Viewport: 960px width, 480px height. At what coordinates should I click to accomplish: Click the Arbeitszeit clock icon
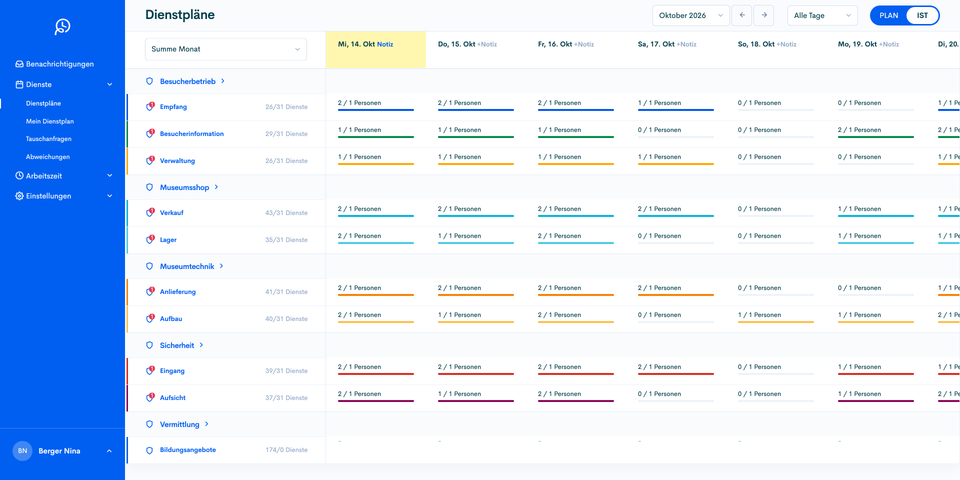pyautogui.click(x=19, y=176)
